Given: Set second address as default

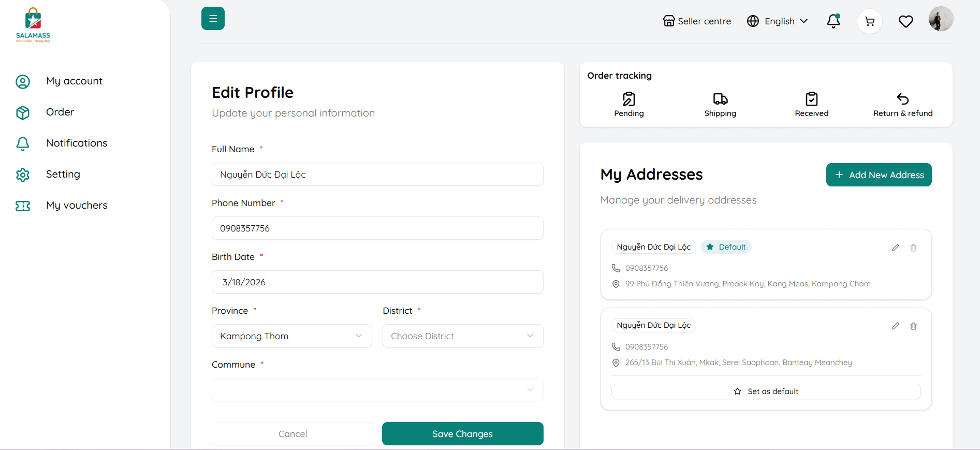Looking at the screenshot, I should pos(766,391).
